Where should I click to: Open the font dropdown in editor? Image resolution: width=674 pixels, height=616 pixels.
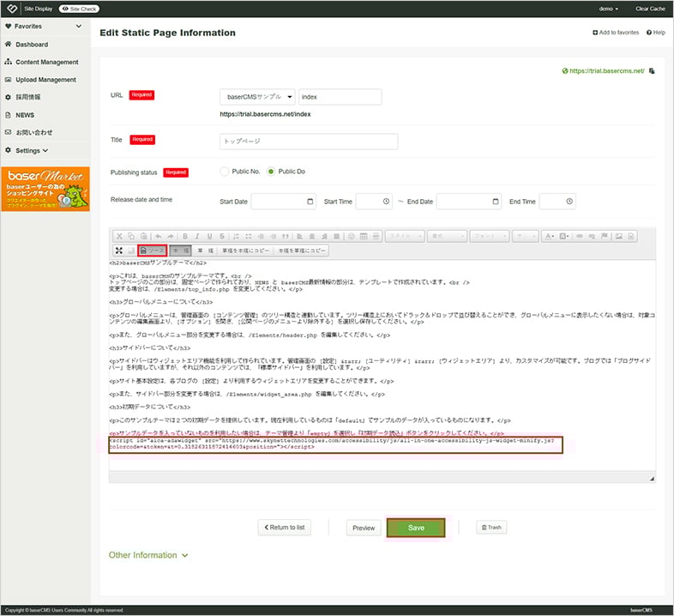click(x=490, y=236)
